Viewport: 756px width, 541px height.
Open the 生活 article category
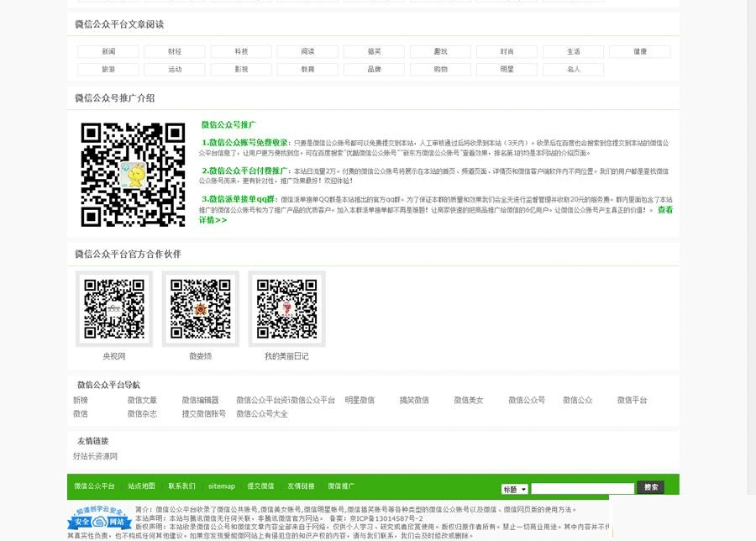[573, 51]
